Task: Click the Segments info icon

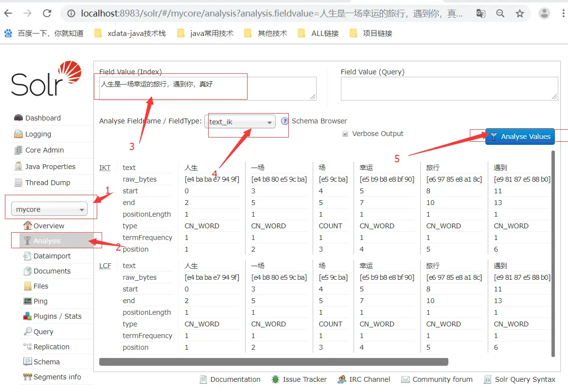Action: click(x=28, y=376)
